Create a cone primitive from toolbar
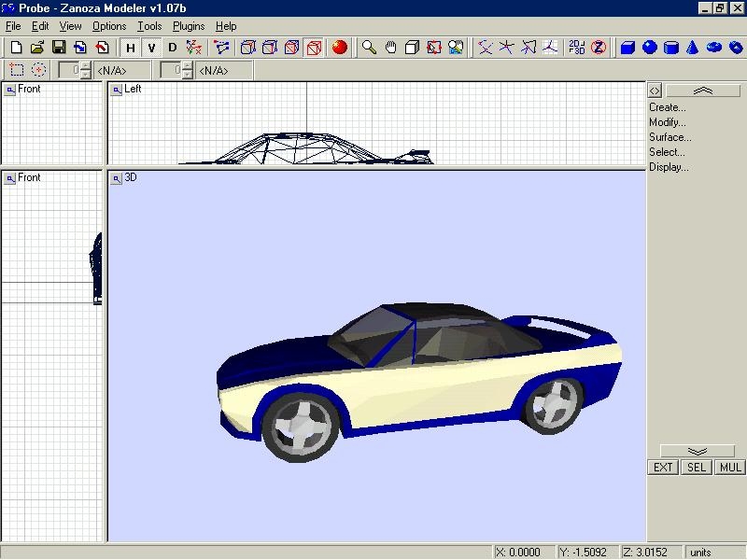Screen dimensions: 747x560 point(693,47)
